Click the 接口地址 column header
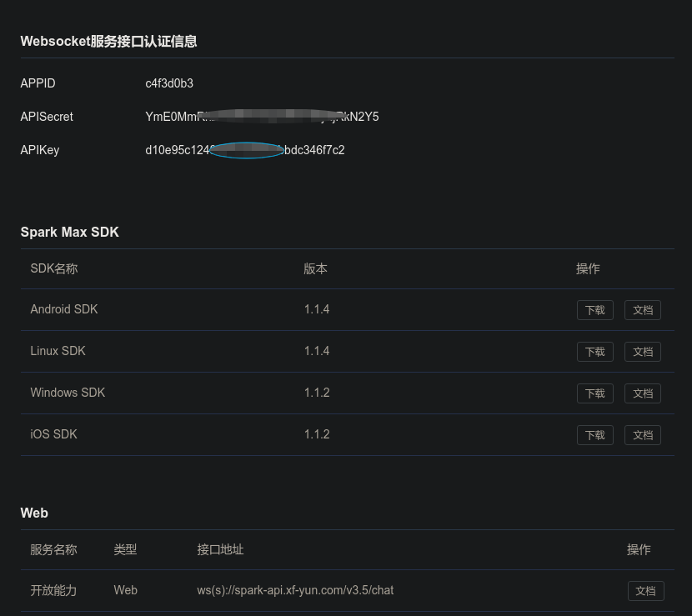This screenshot has width=692, height=616. tap(220, 550)
